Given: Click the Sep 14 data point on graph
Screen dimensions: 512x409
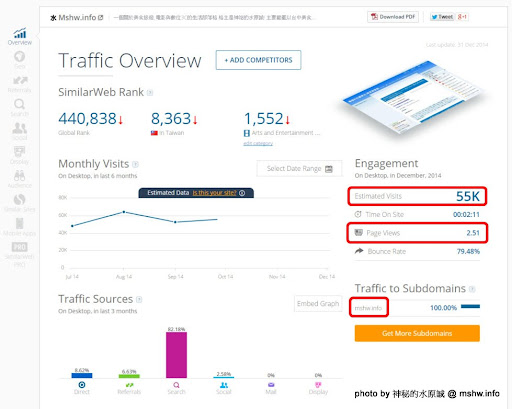Looking at the screenshot, I should point(175,222).
